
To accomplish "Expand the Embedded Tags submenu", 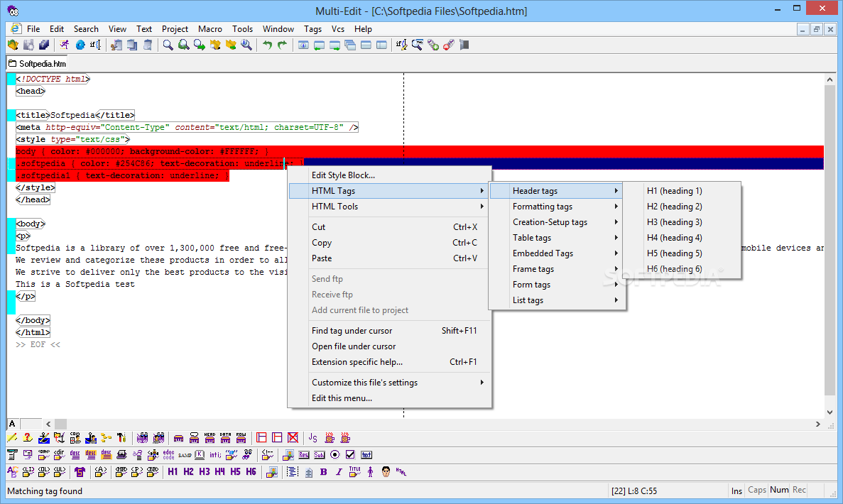I will tap(557, 253).
